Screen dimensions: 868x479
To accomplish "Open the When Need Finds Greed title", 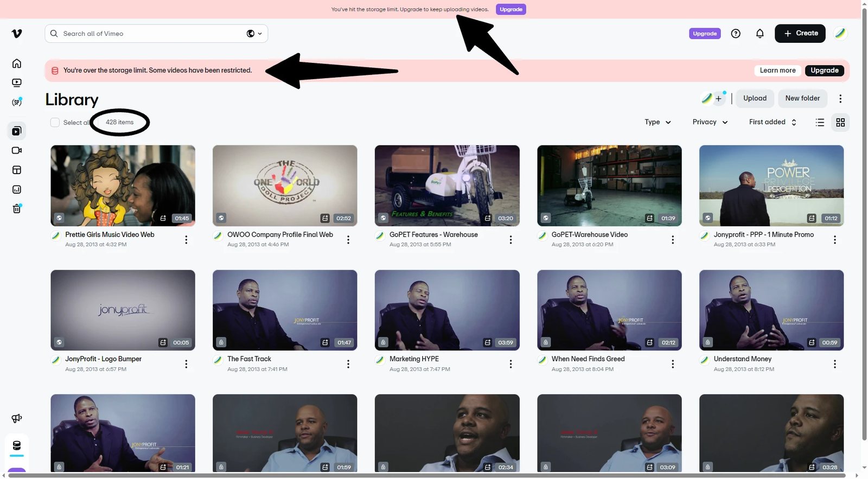I will (588, 359).
